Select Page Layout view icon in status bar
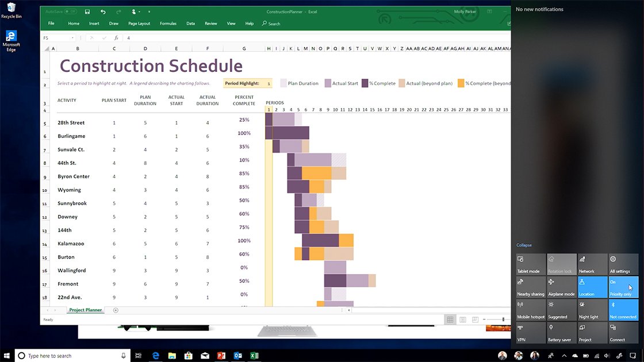The height and width of the screenshot is (362, 644). (x=462, y=319)
